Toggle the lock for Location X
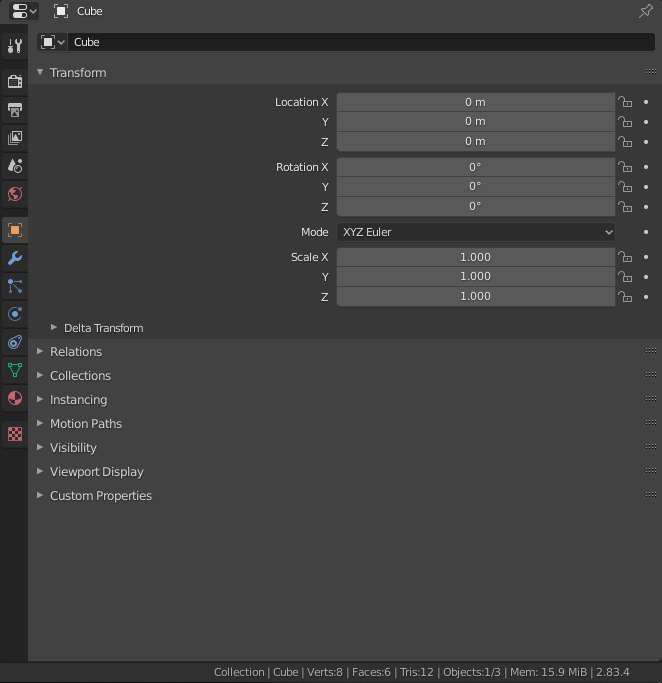Screen dimensions: 662x683 [625, 102]
